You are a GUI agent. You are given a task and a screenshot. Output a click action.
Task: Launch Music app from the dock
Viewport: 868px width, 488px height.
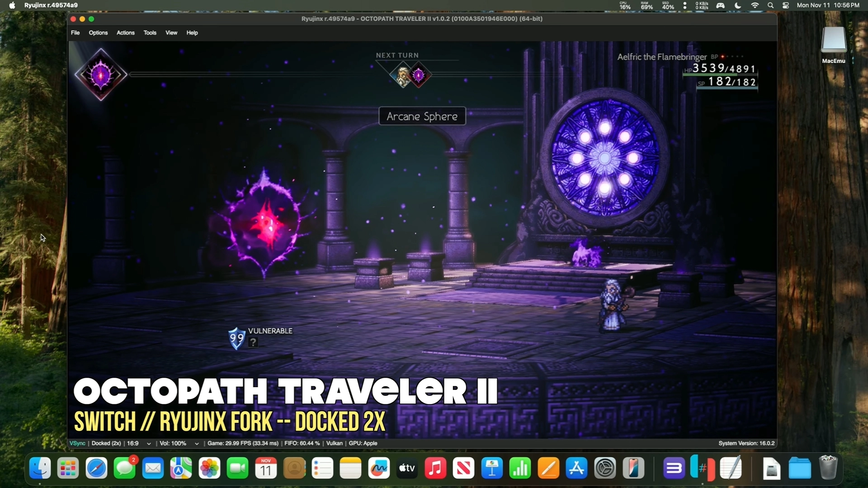pyautogui.click(x=435, y=469)
